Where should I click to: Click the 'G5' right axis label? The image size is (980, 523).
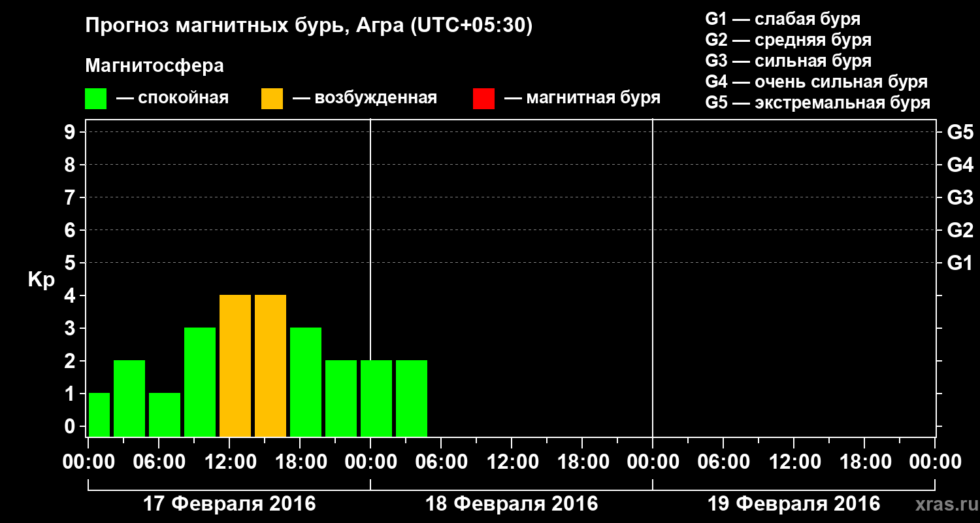point(960,133)
